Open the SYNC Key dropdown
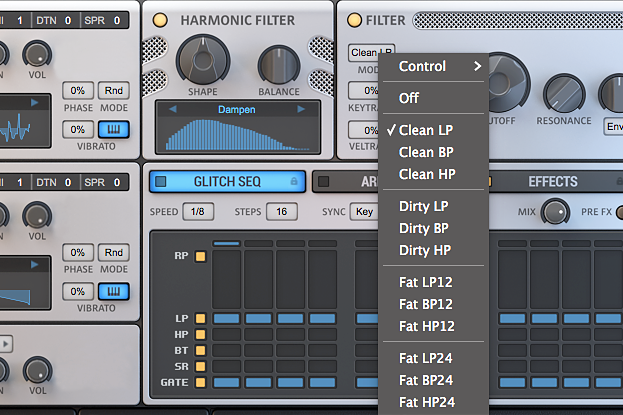623x415 pixels. click(x=364, y=211)
